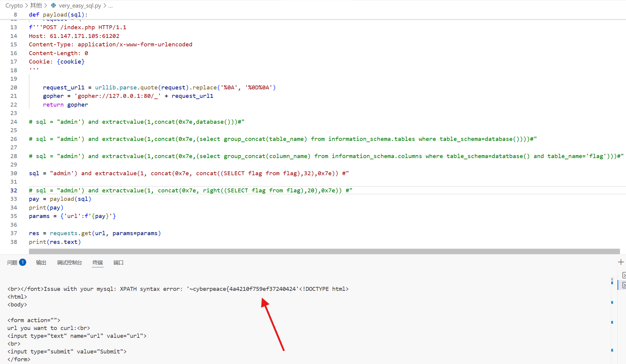Click the chevron between Crypto and 其他
This screenshot has width=626, height=364.
coord(26,5)
